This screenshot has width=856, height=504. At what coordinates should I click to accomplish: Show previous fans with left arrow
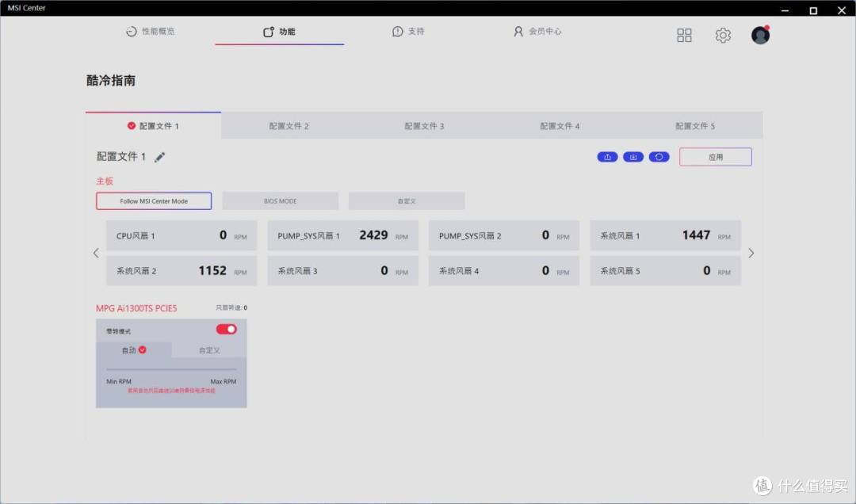pyautogui.click(x=96, y=253)
